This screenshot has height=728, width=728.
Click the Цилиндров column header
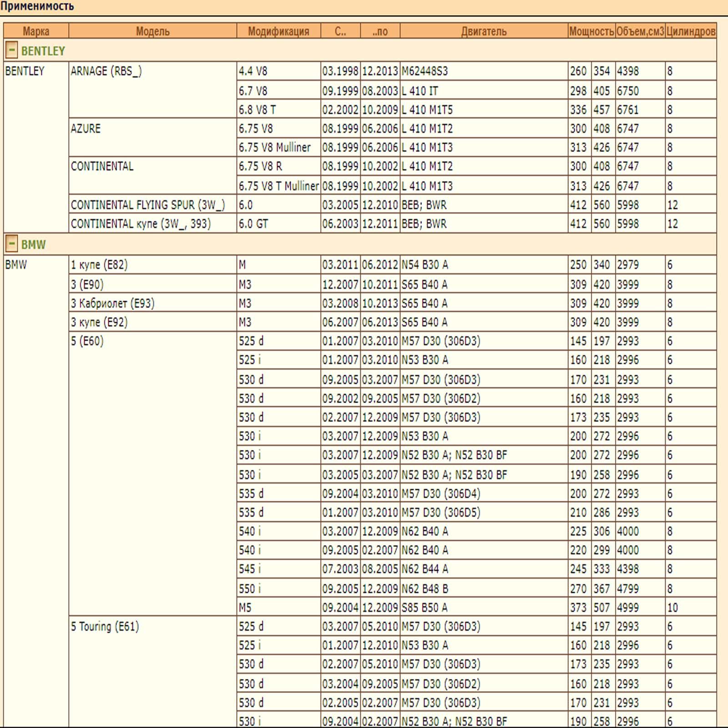tap(690, 31)
